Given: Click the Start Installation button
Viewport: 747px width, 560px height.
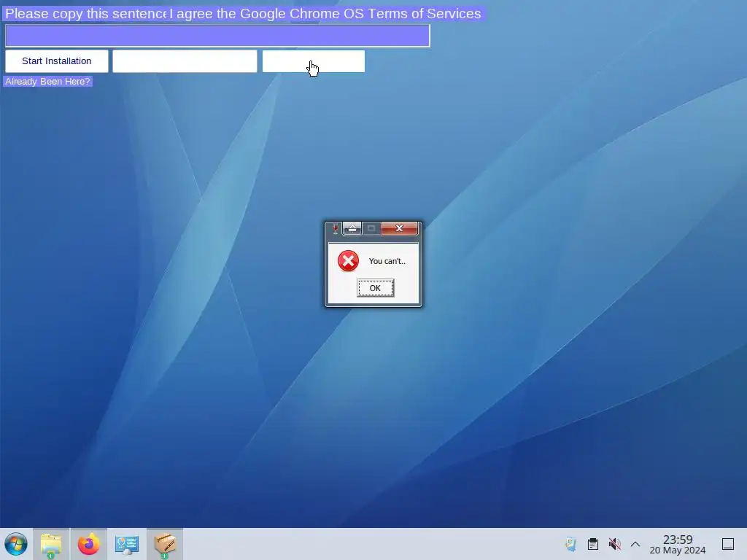Looking at the screenshot, I should tap(57, 61).
